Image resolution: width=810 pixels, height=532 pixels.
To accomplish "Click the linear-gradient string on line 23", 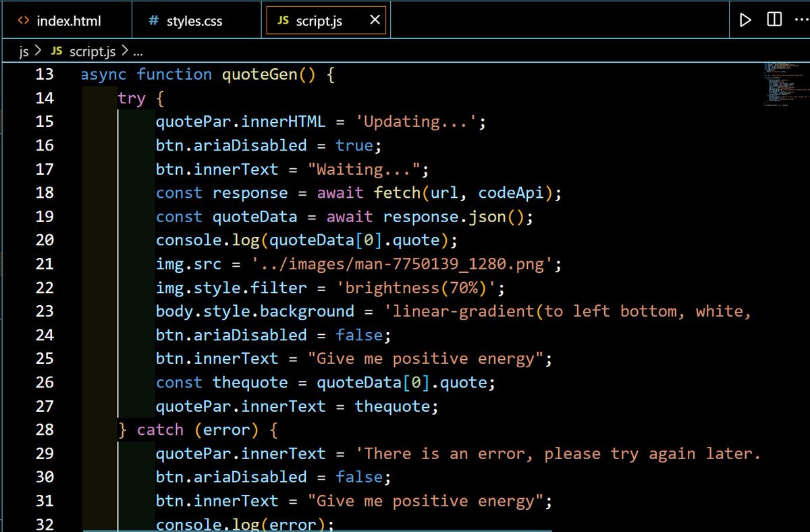I will [x=567, y=311].
